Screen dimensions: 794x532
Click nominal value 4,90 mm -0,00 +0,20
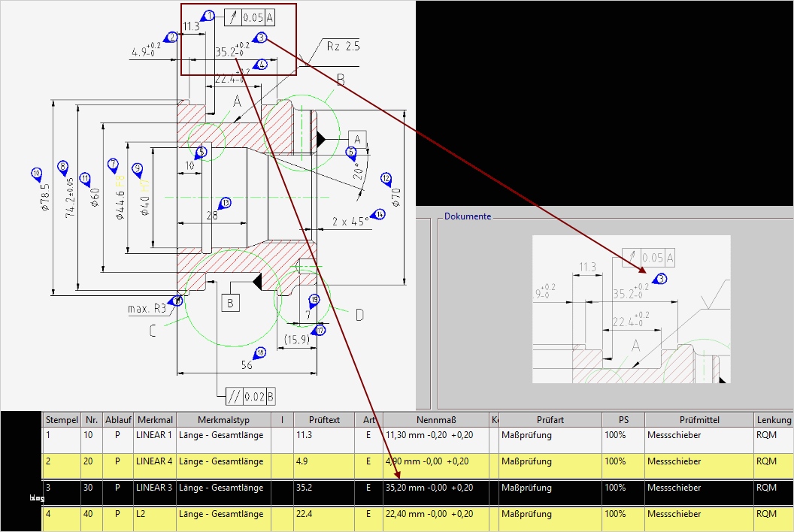pos(436,466)
